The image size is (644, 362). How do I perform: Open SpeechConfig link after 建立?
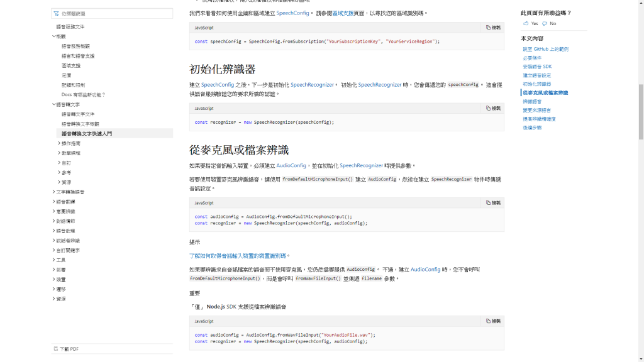[217, 85]
